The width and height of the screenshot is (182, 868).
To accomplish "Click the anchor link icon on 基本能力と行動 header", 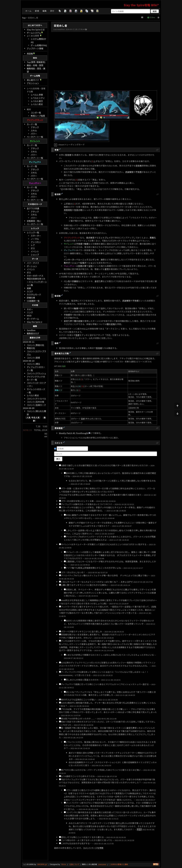I will coord(157,353).
